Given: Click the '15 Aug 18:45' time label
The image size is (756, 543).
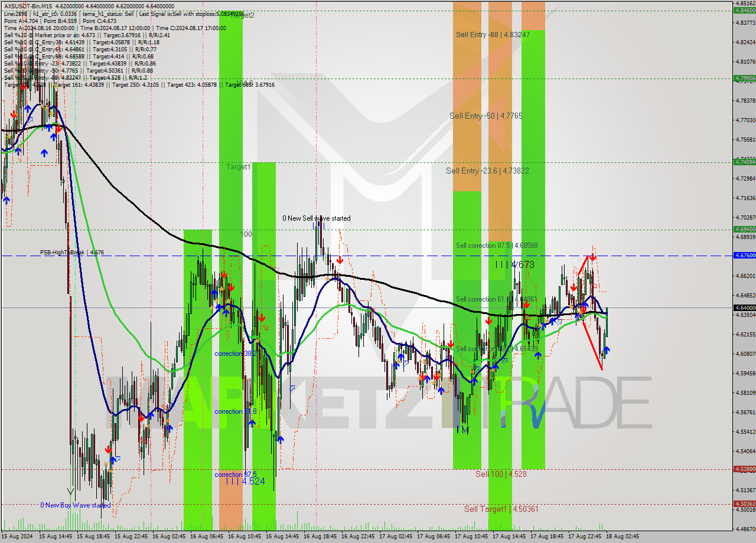Looking at the screenshot, I should pyautogui.click(x=93, y=537).
